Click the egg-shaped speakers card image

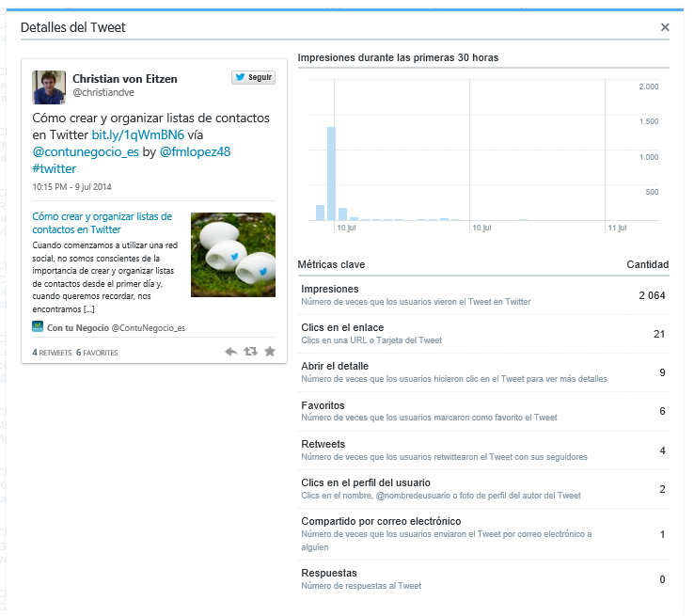pos(233,255)
